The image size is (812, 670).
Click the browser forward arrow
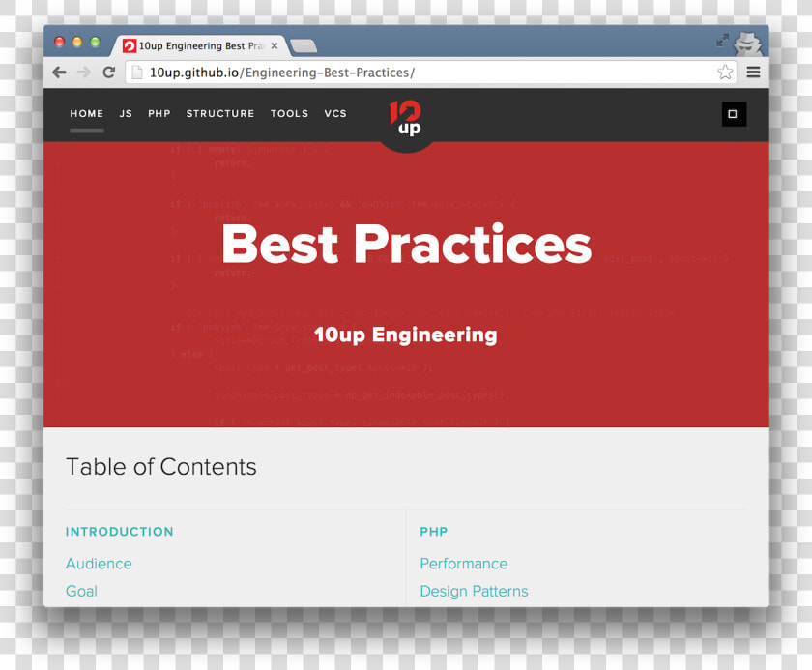point(83,73)
